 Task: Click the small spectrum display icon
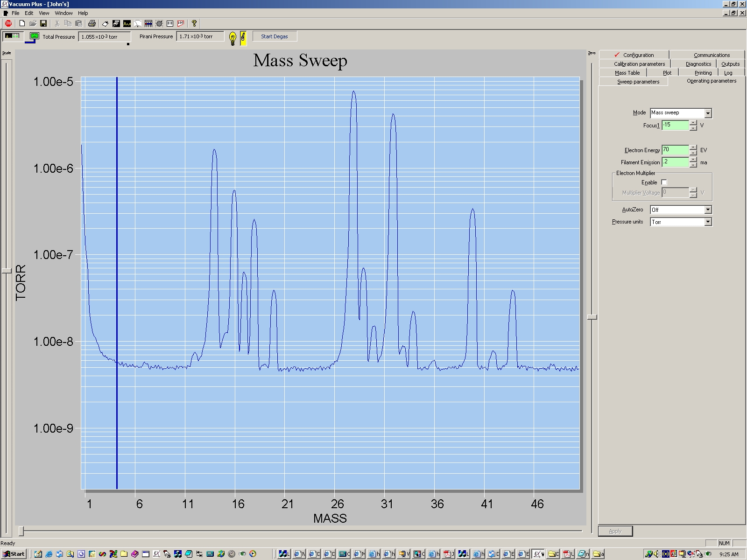tap(12, 35)
